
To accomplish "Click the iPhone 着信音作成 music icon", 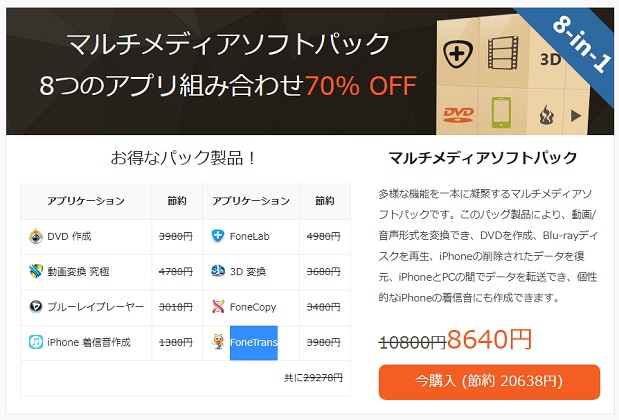I will (x=37, y=342).
